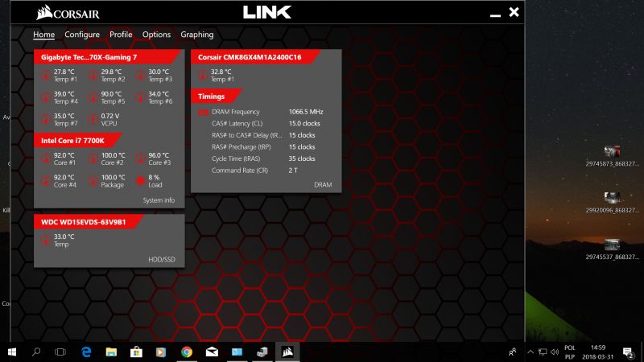Open File Explorer from taskbar
The height and width of the screenshot is (362, 644).
point(111,352)
